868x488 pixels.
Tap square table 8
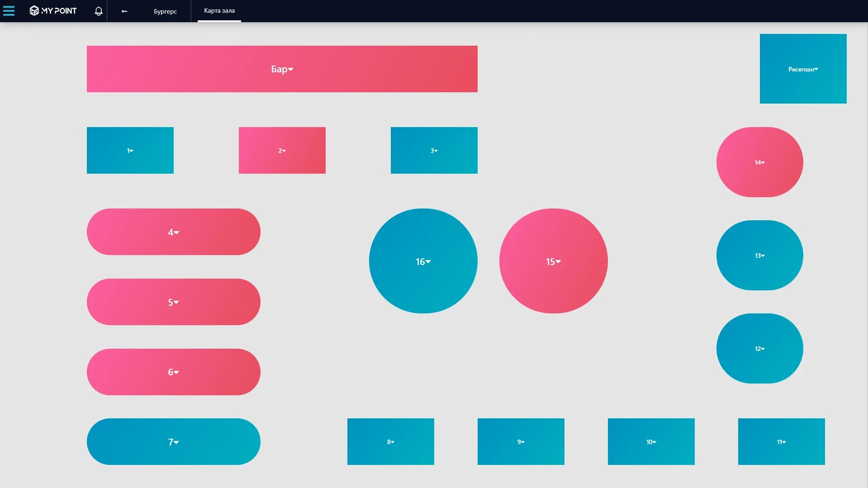pos(391,441)
